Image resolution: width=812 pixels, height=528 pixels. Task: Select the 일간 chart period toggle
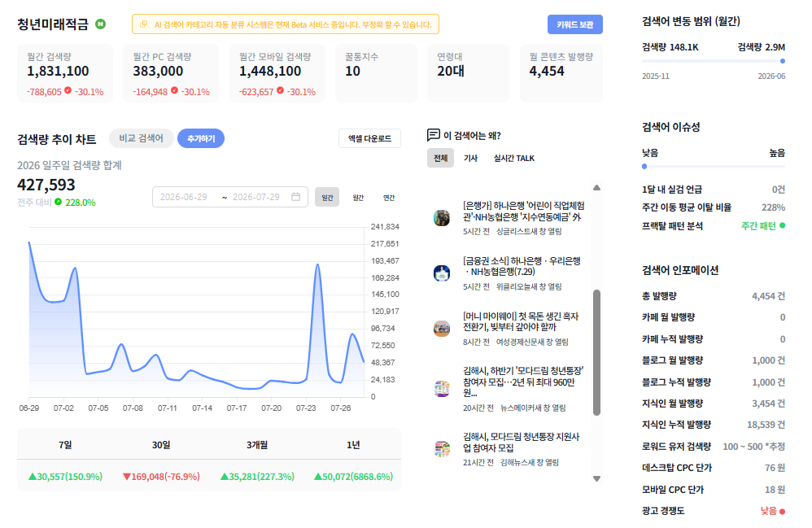click(327, 197)
